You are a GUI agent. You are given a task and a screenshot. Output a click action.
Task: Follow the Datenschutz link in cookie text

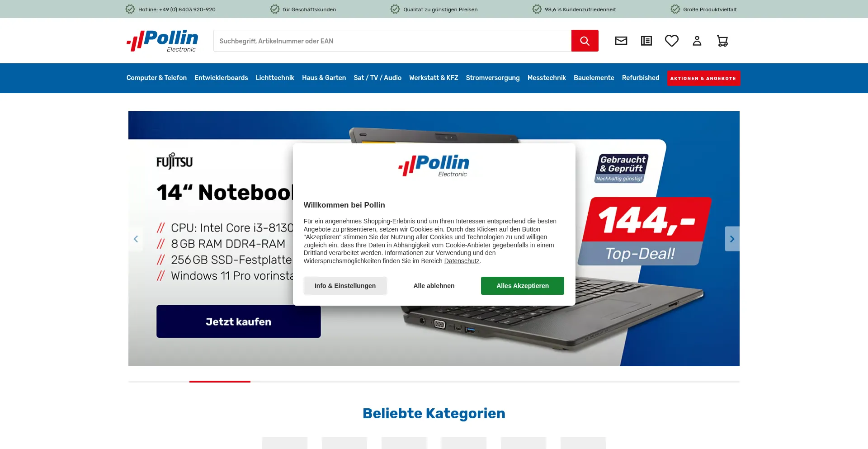[x=462, y=261]
